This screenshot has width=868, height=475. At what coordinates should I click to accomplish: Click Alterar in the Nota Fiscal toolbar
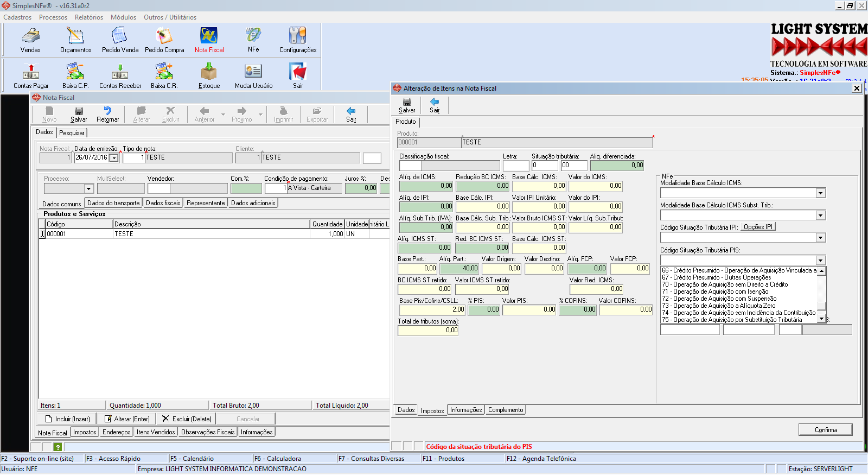point(142,115)
